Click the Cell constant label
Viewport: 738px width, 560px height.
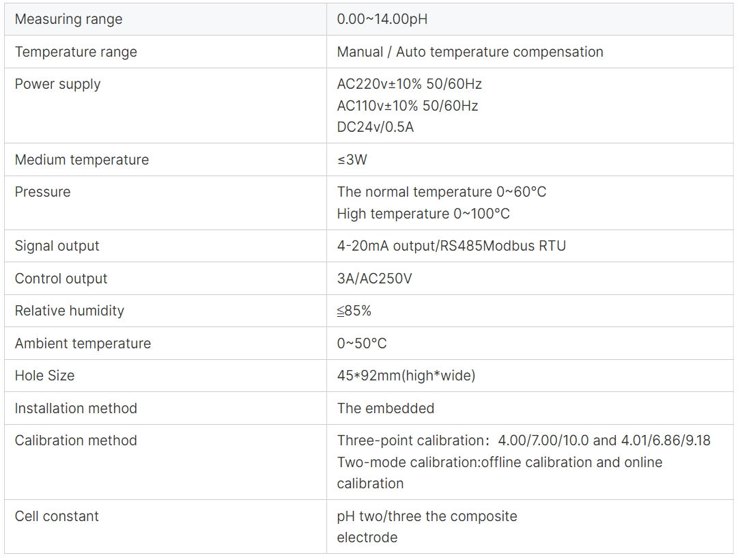click(57, 516)
